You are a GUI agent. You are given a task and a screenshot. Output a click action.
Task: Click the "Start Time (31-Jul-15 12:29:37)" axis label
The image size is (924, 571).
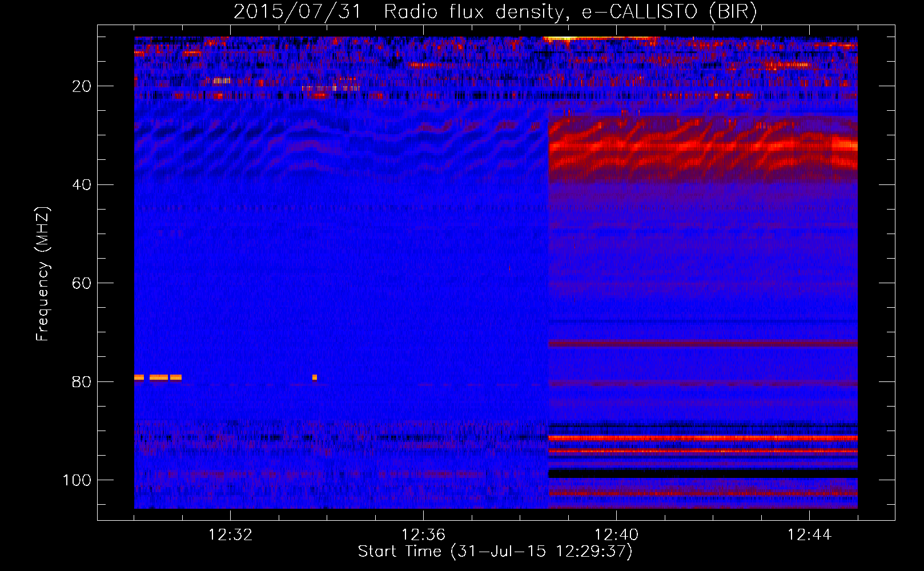[495, 552]
